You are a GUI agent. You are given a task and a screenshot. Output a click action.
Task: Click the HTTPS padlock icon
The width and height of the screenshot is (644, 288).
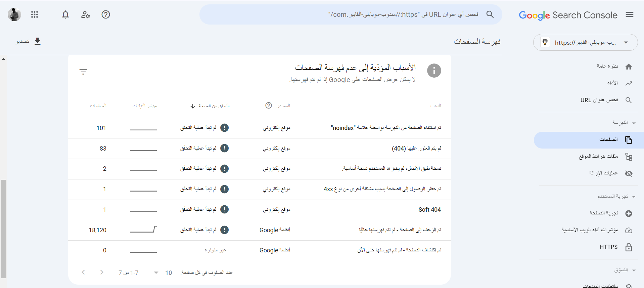[629, 247]
